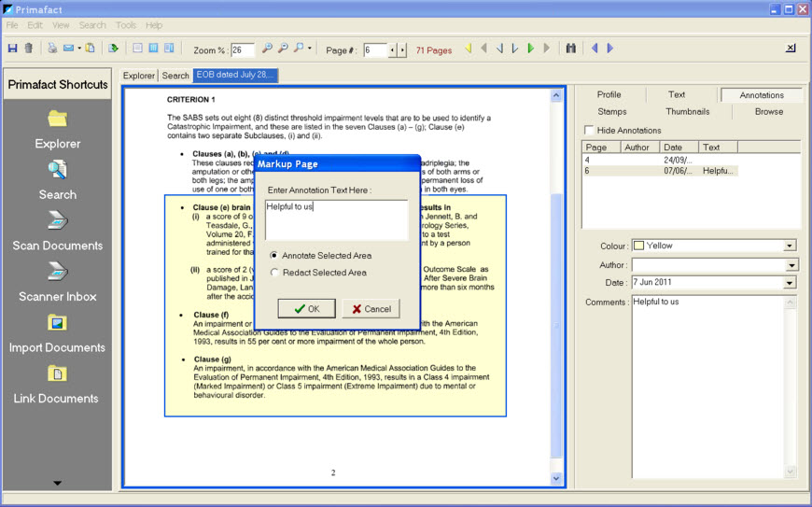The height and width of the screenshot is (507, 812).
Task: Click Cancel in Markup Page dialog
Action: pyautogui.click(x=371, y=309)
